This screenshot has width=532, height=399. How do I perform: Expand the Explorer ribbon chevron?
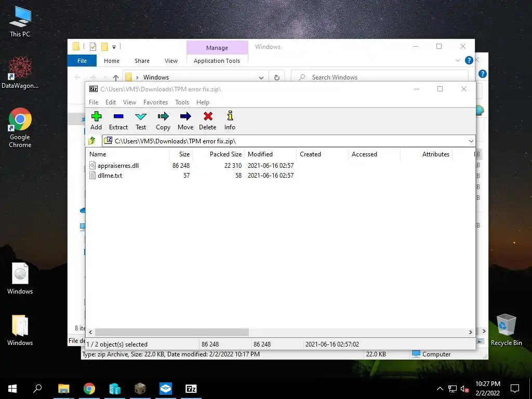[x=457, y=60]
